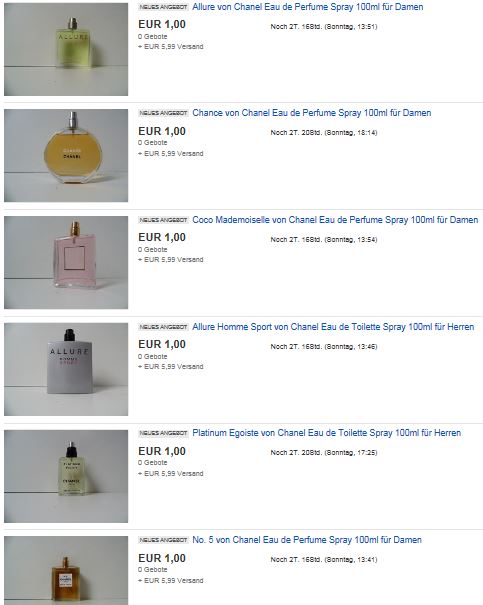Open the Allure Homme Sport listing title
The image size is (483, 605).
[x=333, y=327]
